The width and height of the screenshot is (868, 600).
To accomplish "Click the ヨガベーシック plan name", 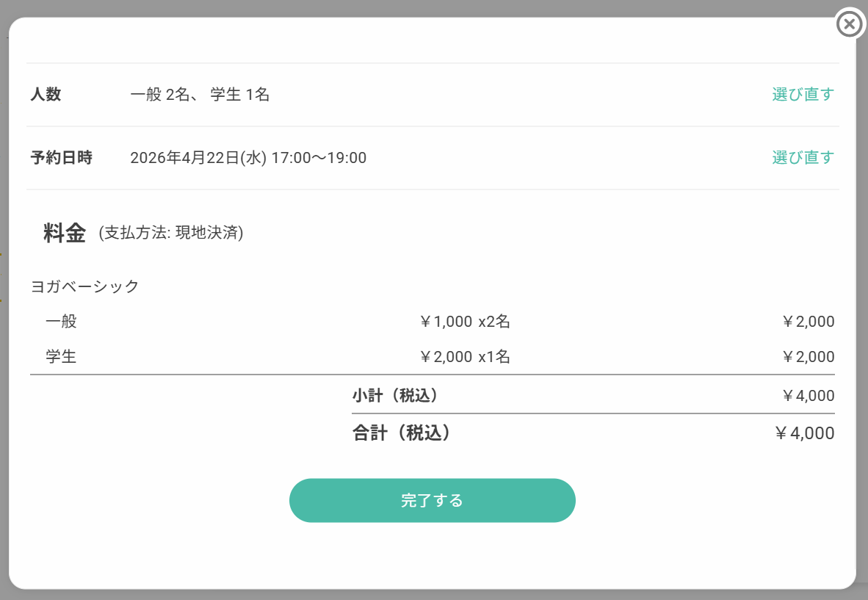I will [84, 286].
